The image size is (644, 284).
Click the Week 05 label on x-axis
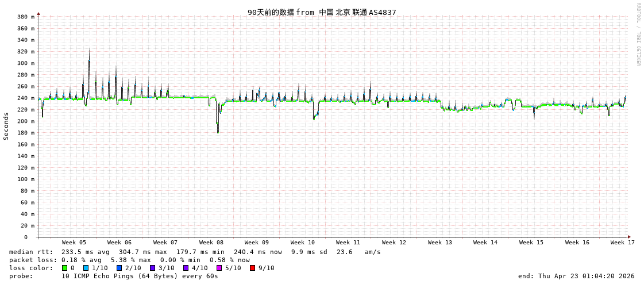click(x=74, y=243)
